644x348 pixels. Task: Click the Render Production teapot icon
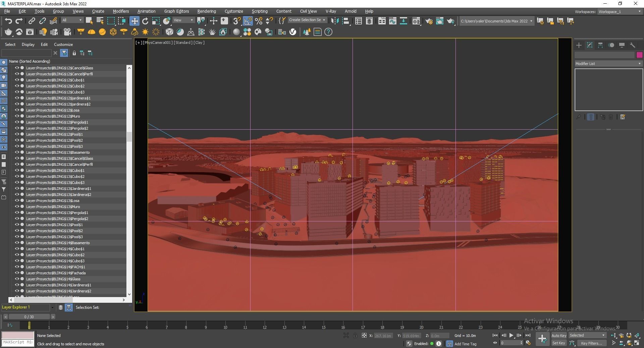pos(450,21)
